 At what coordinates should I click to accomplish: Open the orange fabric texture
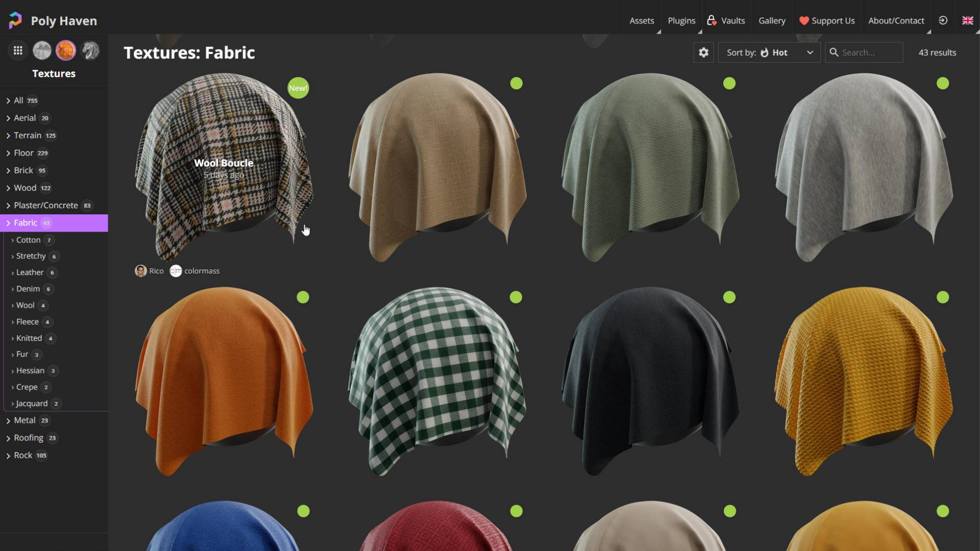pos(224,382)
